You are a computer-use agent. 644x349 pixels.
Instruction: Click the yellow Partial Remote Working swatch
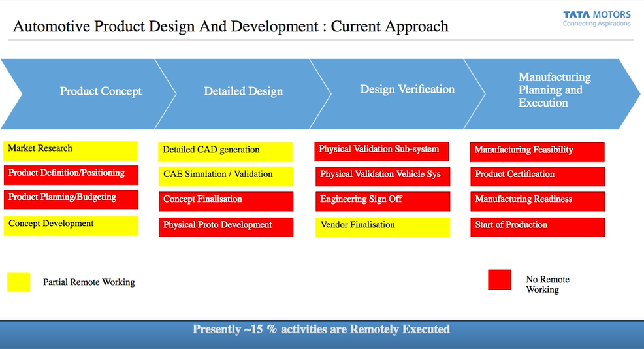[19, 282]
